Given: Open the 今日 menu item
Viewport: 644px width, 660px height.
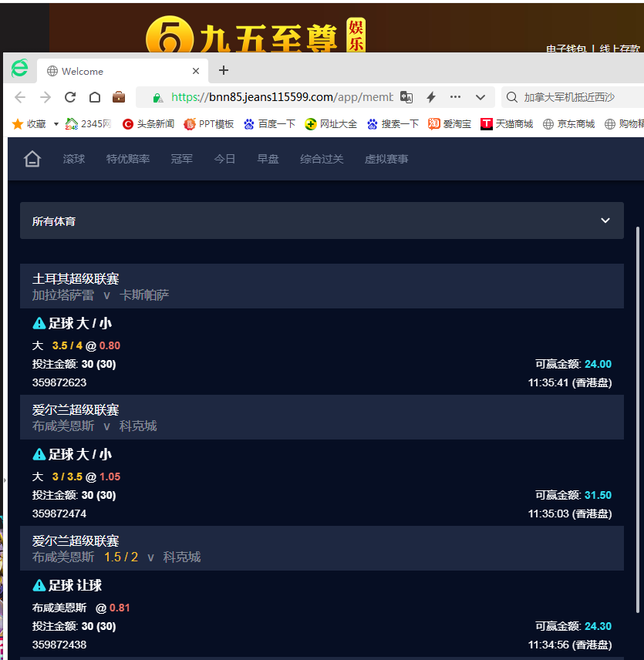Looking at the screenshot, I should click(x=224, y=159).
